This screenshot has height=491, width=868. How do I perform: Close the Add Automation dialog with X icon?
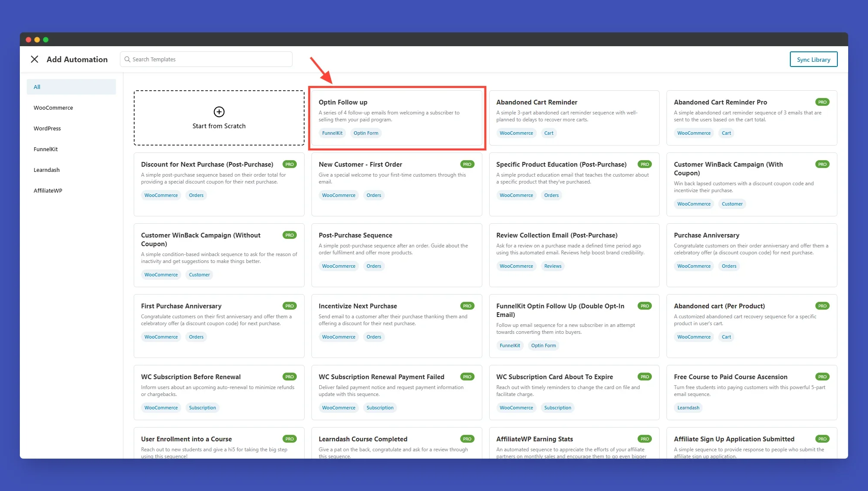pyautogui.click(x=35, y=59)
